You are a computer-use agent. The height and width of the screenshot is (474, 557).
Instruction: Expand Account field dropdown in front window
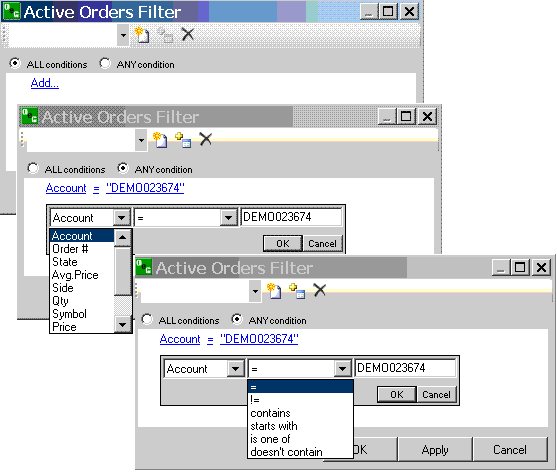tap(236, 368)
